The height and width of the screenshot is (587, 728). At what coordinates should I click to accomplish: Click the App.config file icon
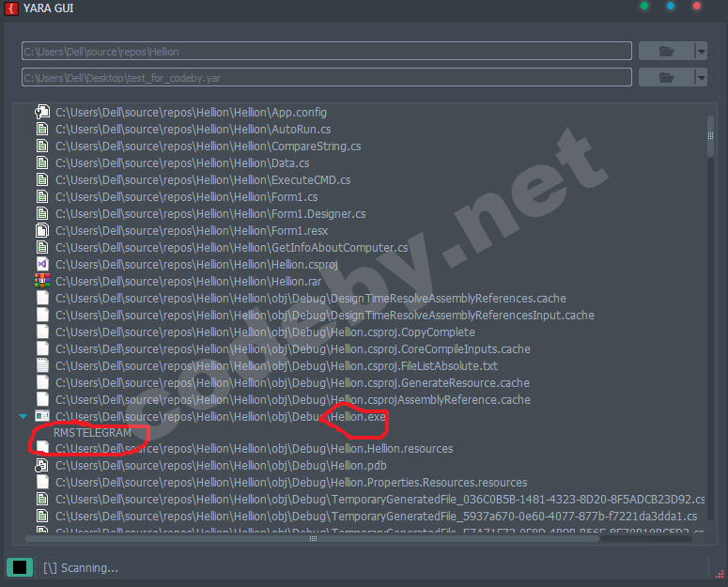[42, 113]
